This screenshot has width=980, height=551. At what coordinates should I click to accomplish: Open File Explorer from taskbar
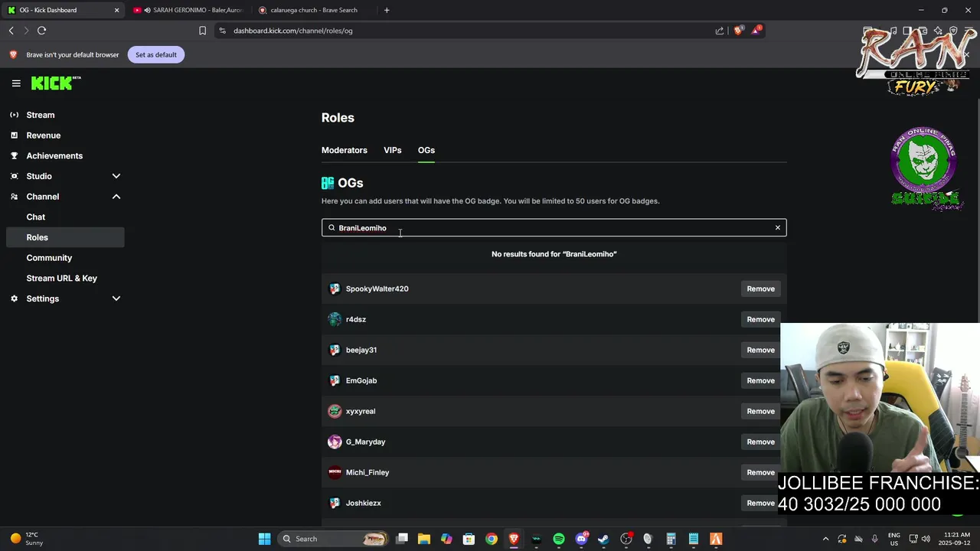pyautogui.click(x=424, y=539)
